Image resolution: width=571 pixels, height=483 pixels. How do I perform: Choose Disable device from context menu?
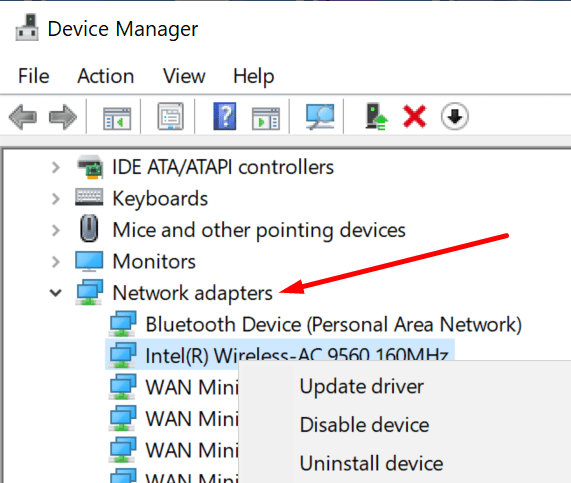[x=365, y=425]
